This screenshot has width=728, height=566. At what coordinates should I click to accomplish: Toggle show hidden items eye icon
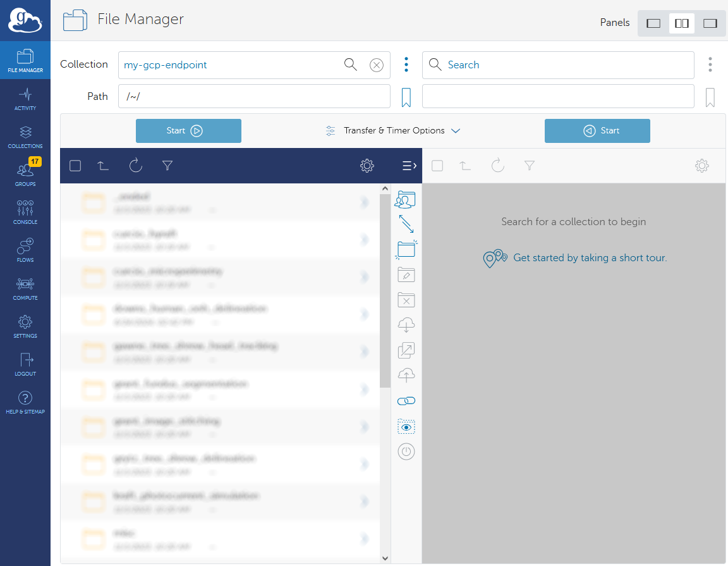(406, 427)
